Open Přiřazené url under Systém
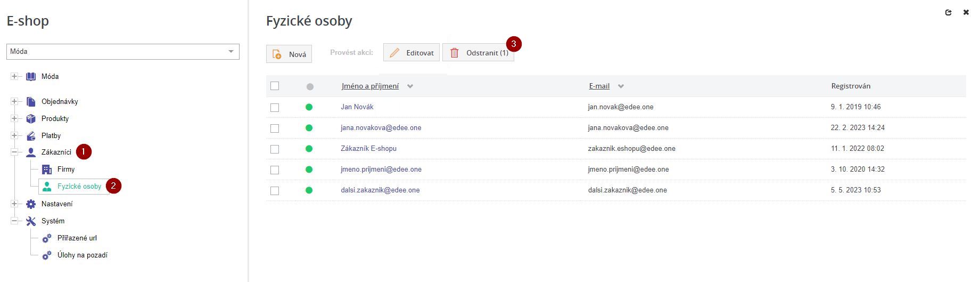This screenshot has width=980, height=282. 77,238
